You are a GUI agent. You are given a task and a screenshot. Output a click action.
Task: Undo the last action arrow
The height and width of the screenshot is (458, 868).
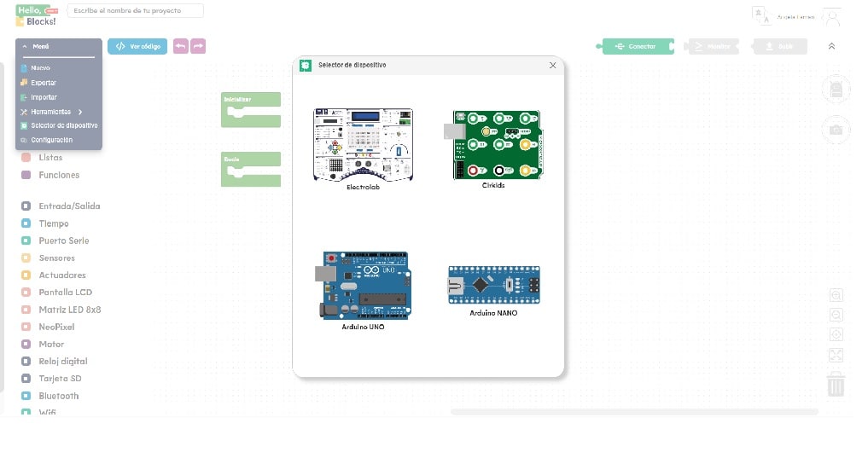click(x=180, y=46)
